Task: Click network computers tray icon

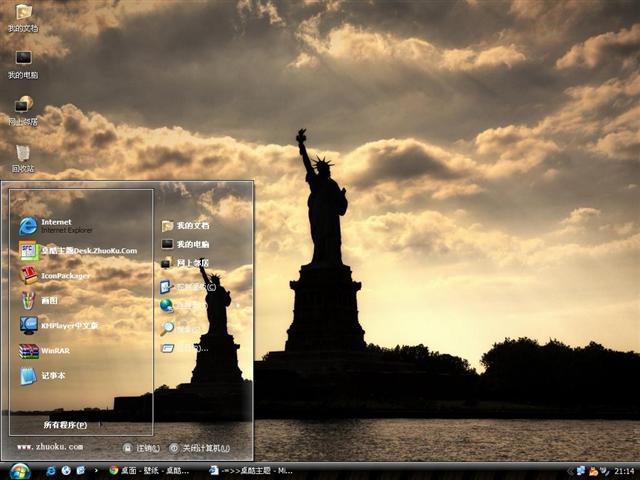Action: tap(581, 471)
